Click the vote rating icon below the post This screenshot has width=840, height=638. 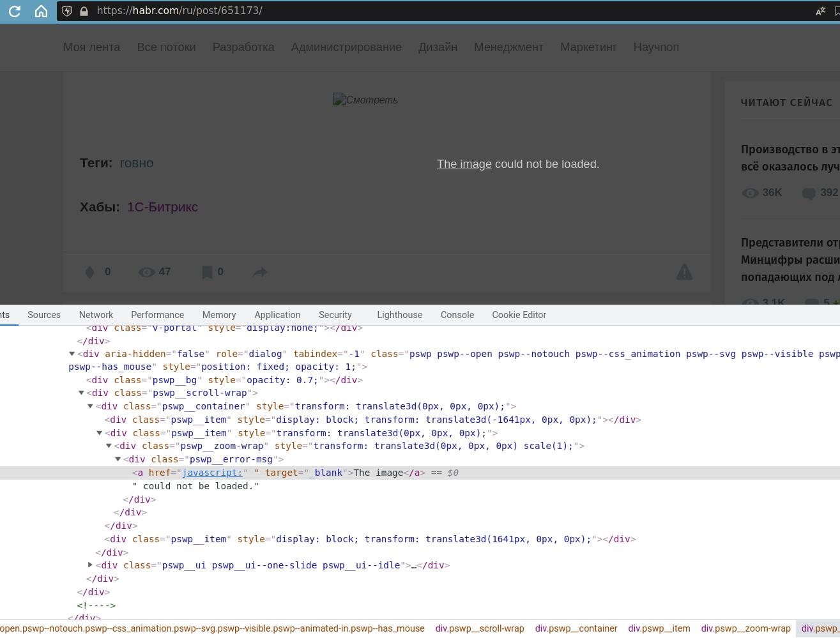pyautogui.click(x=90, y=272)
